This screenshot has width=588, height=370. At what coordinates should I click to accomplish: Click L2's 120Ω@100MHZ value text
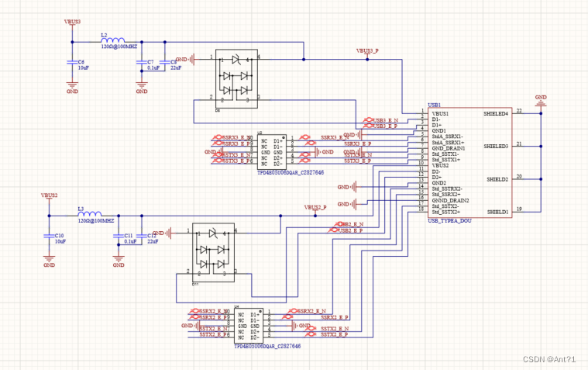pyautogui.click(x=119, y=47)
